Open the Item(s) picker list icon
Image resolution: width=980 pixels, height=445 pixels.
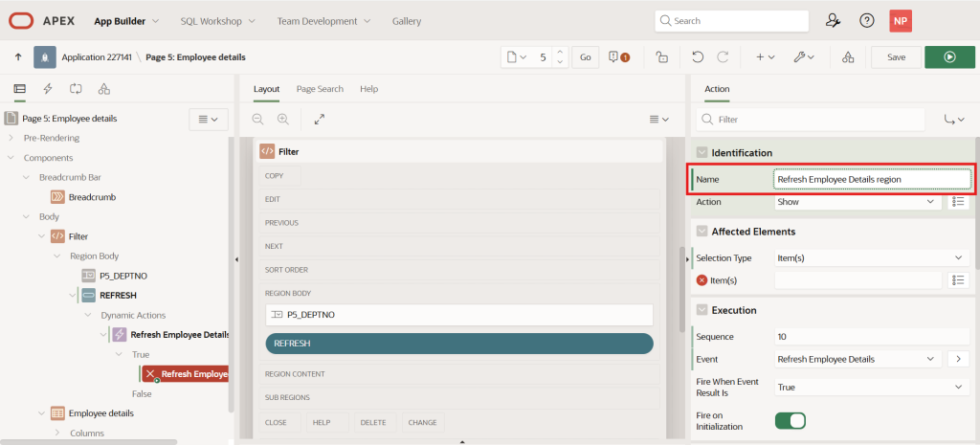tap(959, 280)
